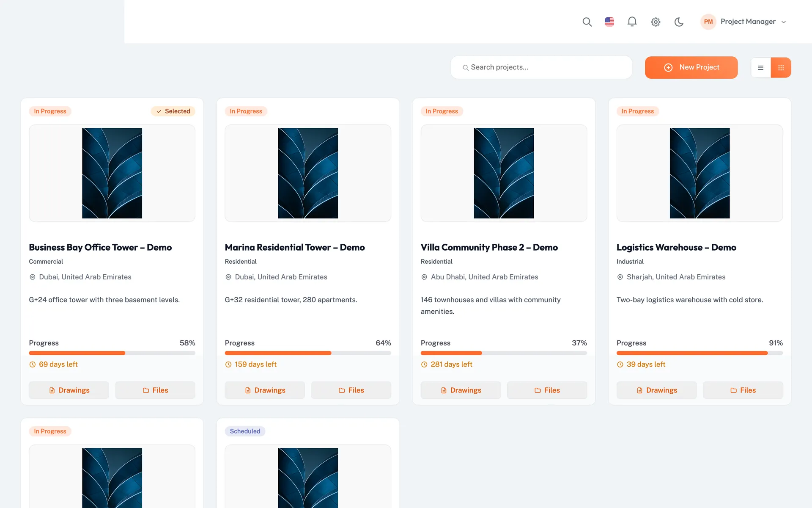Screen dimensions: 812x508
Task: Expand the Project Manager dropdown chevron
Action: pos(784,22)
